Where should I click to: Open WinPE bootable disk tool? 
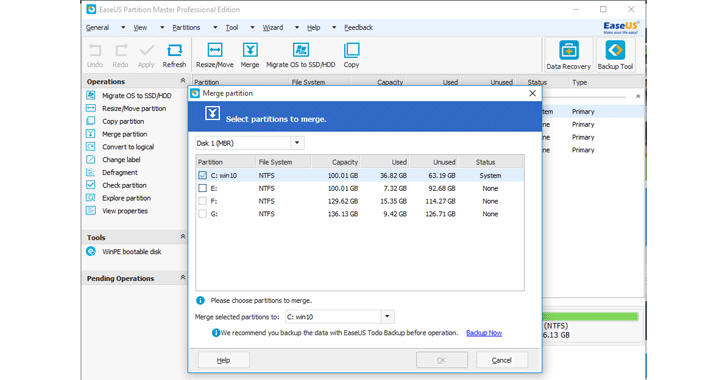tap(131, 252)
